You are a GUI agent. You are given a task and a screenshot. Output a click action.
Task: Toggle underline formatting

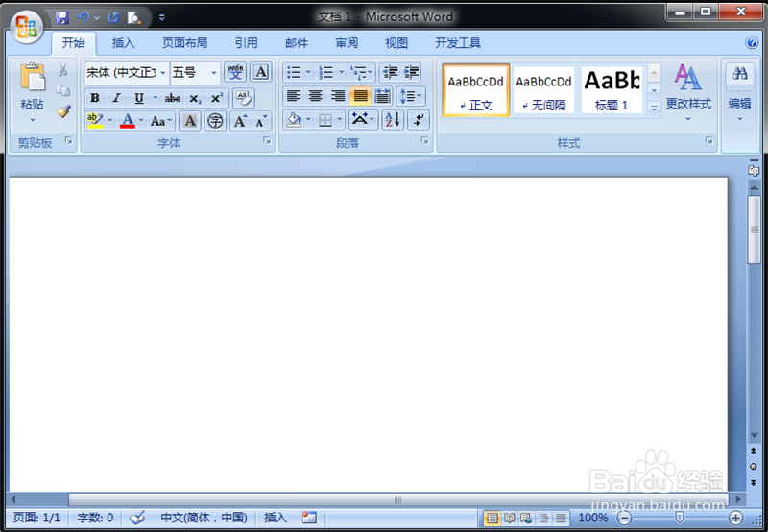tap(139, 98)
